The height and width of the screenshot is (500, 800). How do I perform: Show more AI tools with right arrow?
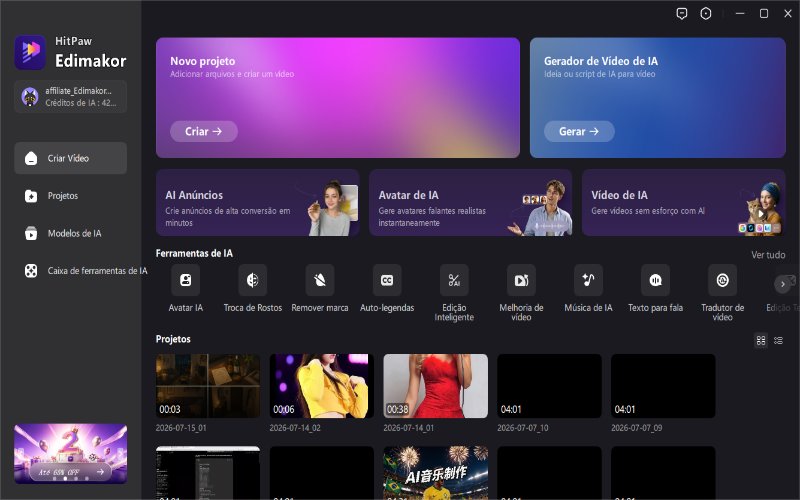coord(782,284)
